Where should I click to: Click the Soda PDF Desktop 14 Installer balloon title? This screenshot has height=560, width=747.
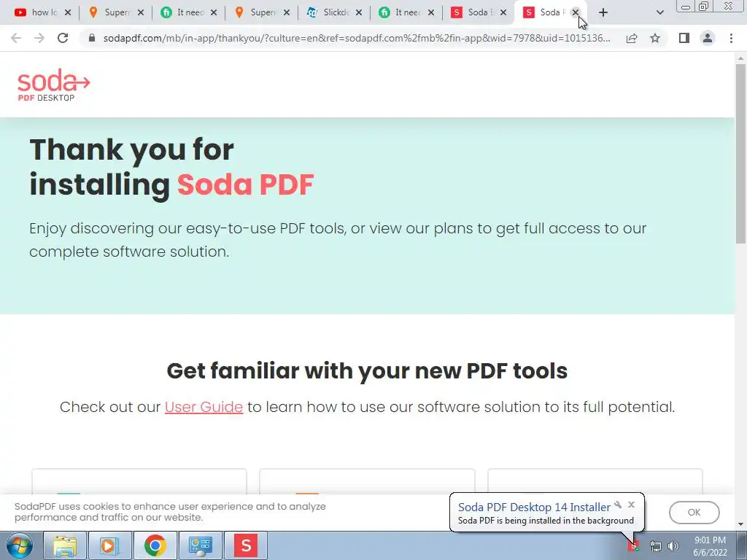pos(534,507)
